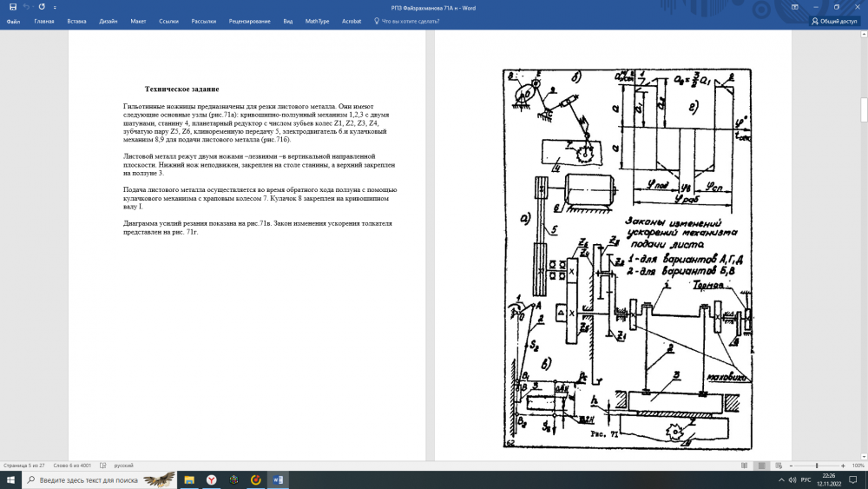Open Yandex Browser from the taskbar

point(212,479)
